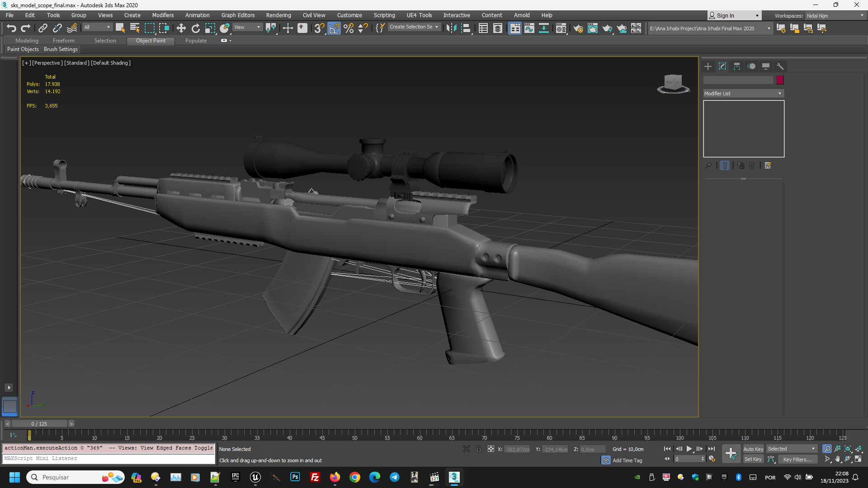Toggle the ribbon display button
The height and width of the screenshot is (488, 868).
click(x=515, y=28)
